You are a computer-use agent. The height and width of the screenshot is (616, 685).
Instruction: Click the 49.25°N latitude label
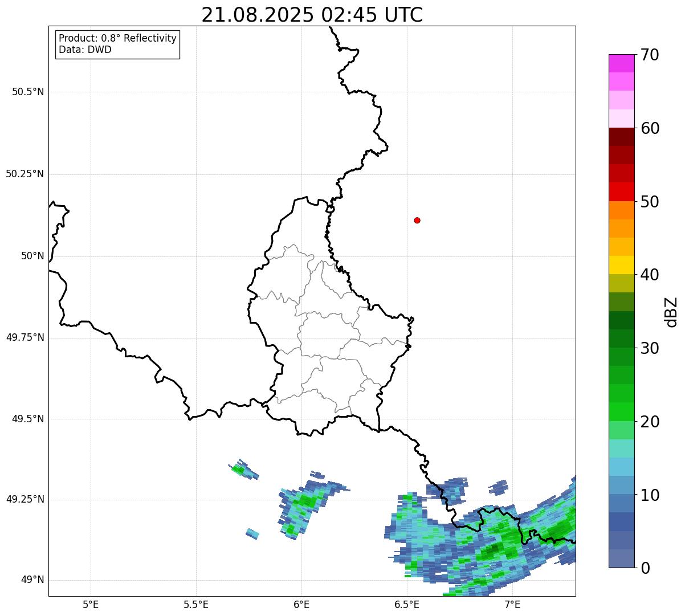pos(25,500)
